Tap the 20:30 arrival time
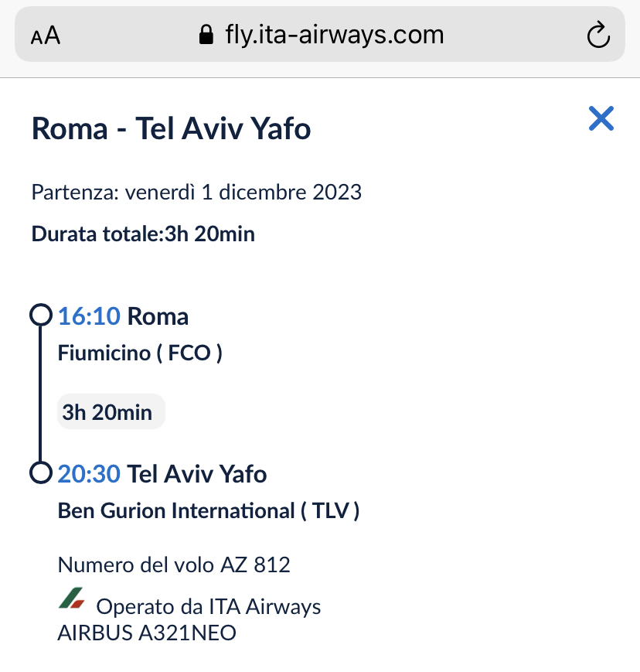 coord(89,473)
